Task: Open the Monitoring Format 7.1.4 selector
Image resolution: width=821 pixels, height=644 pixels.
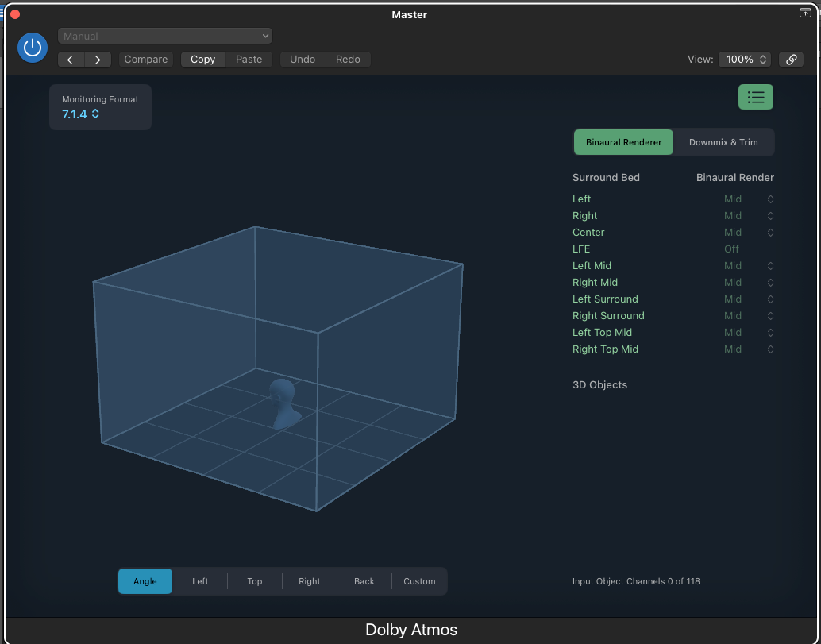Action: tap(81, 114)
